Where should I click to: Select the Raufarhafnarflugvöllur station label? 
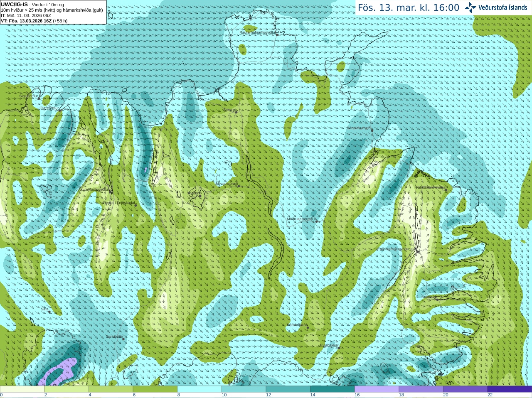[x=258, y=32]
